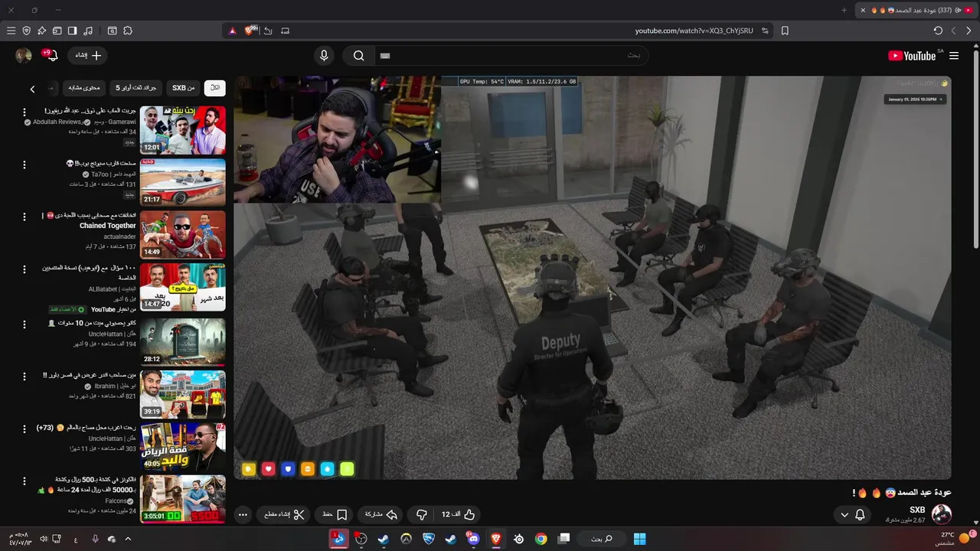The height and width of the screenshot is (551, 980).
Task: Open the Chained Together video thumbnail
Action: (x=183, y=235)
